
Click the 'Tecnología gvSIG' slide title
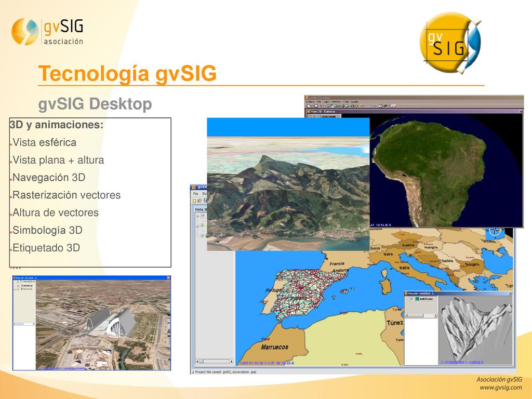(x=127, y=74)
